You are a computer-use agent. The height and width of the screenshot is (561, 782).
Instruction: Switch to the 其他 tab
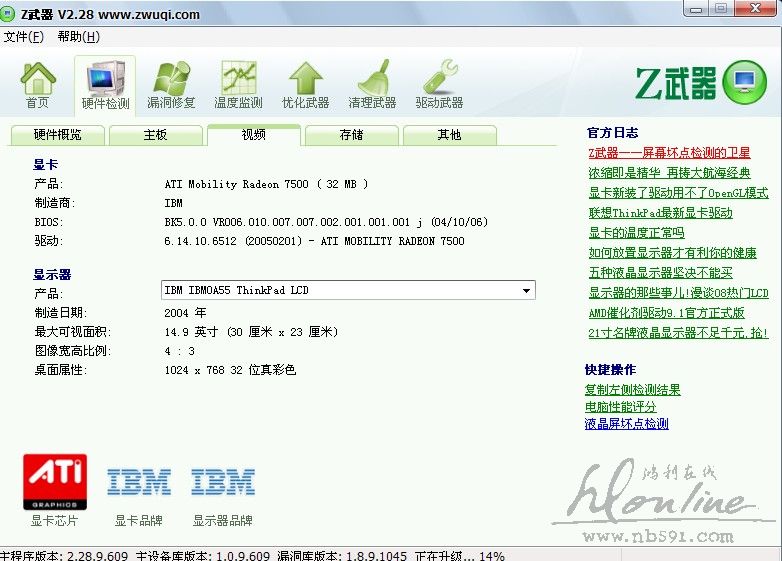pyautogui.click(x=449, y=135)
